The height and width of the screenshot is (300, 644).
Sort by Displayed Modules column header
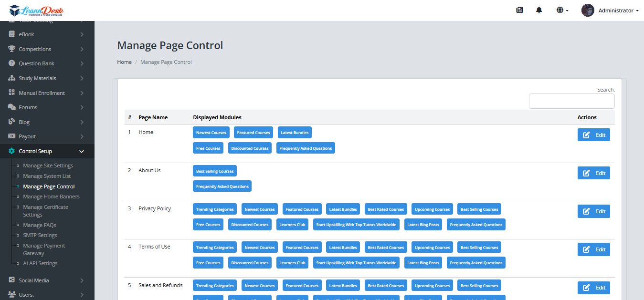click(x=217, y=117)
